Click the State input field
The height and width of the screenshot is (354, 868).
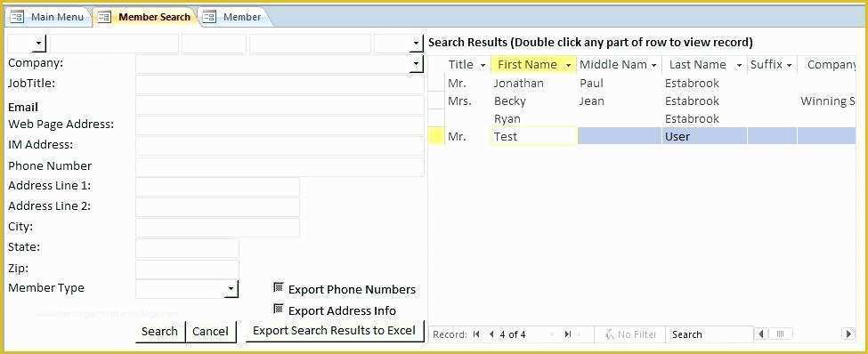[x=187, y=248]
